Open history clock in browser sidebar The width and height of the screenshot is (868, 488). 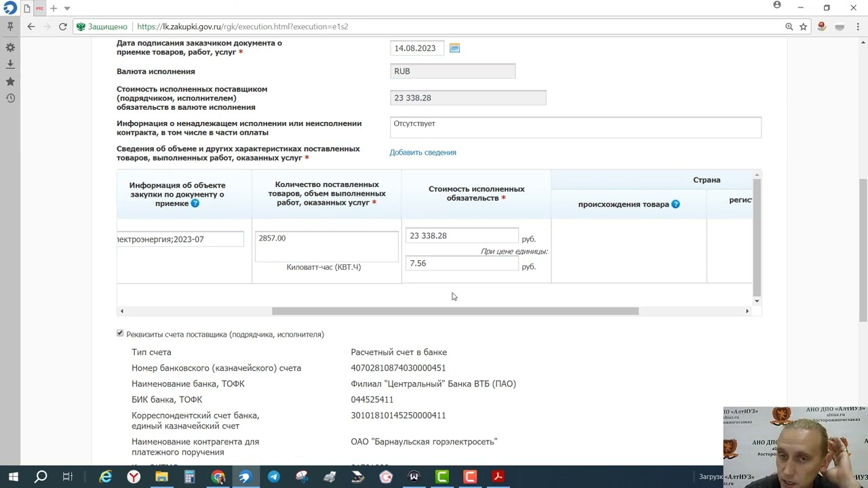10,98
